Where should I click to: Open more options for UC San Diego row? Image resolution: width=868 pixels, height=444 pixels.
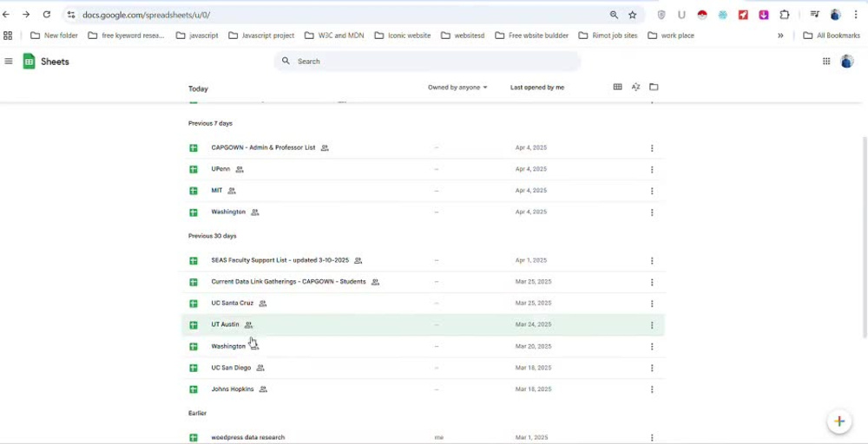[x=652, y=368]
